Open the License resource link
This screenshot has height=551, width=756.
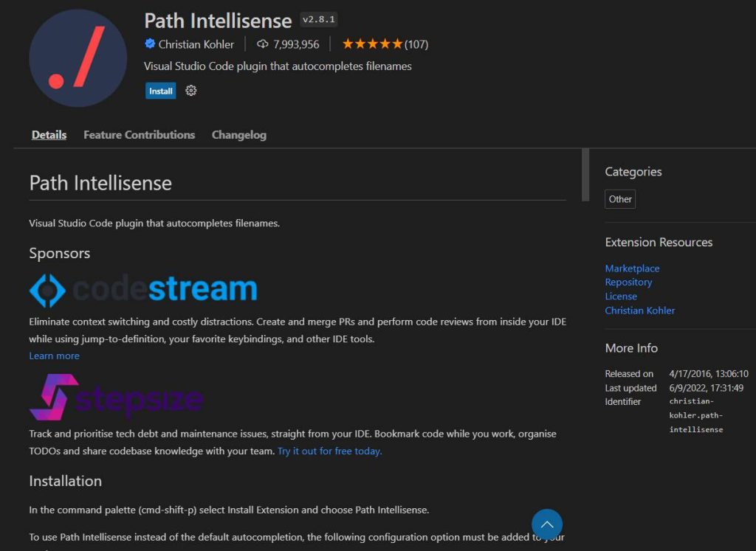[x=621, y=297]
